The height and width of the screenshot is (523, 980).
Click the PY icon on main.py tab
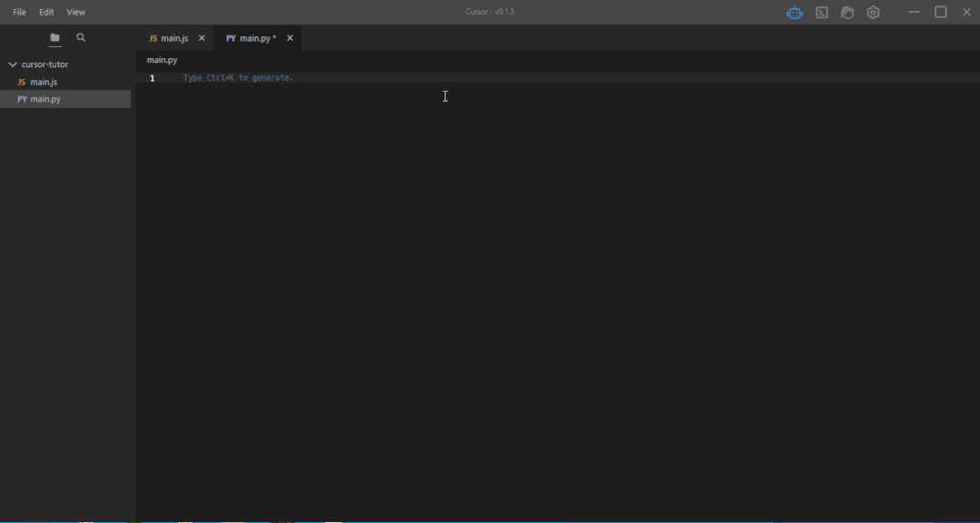(232, 38)
